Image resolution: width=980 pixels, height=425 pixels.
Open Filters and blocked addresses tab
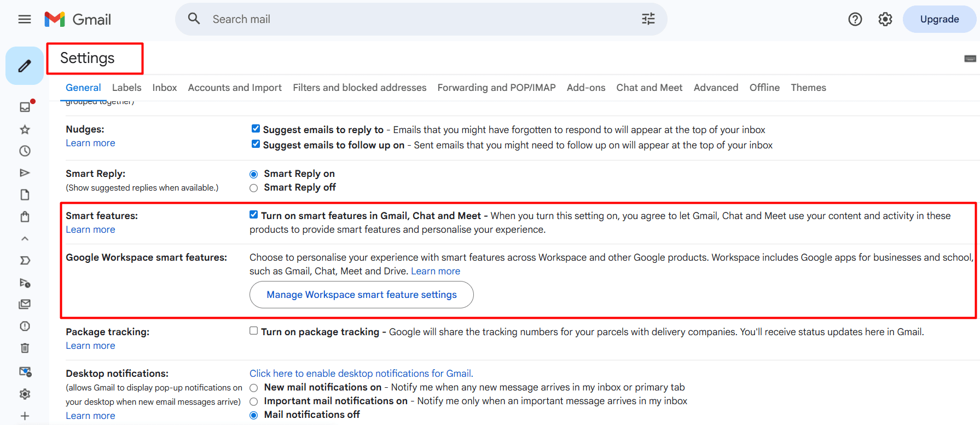pyautogui.click(x=359, y=88)
